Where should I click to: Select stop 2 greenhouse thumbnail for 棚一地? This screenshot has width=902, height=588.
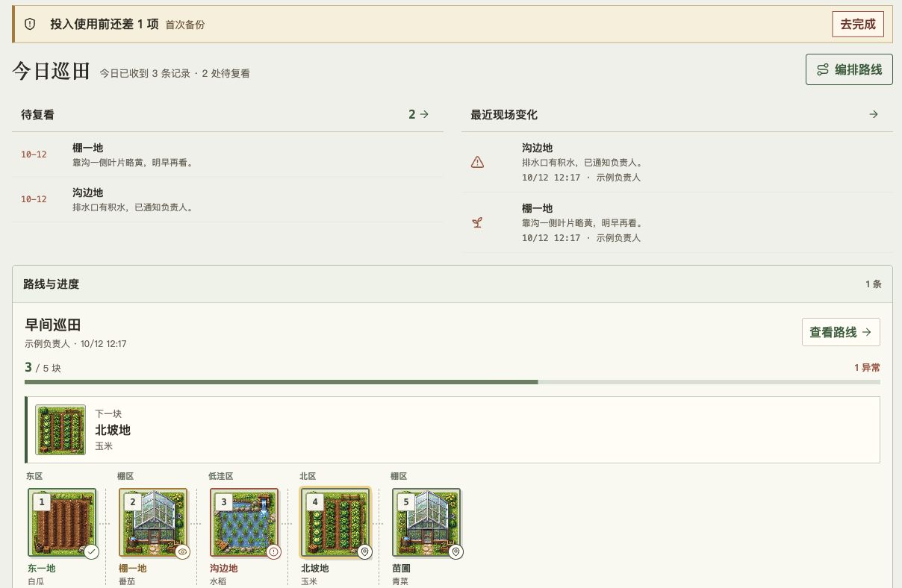[x=153, y=522]
